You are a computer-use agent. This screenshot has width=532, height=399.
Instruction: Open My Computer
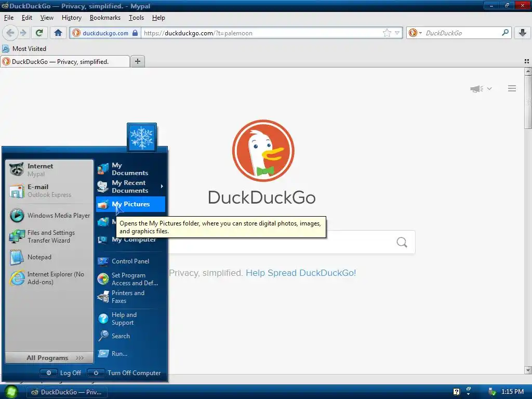130,240
